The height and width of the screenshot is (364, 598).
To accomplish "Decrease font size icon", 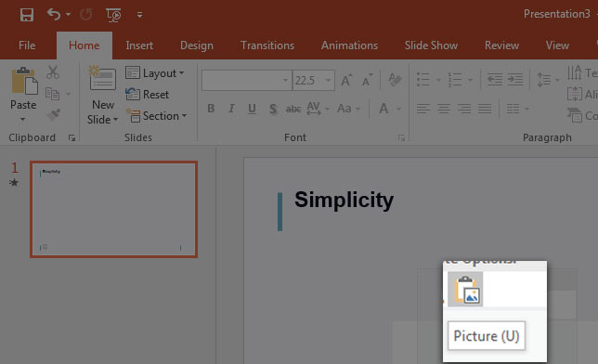I will (368, 80).
